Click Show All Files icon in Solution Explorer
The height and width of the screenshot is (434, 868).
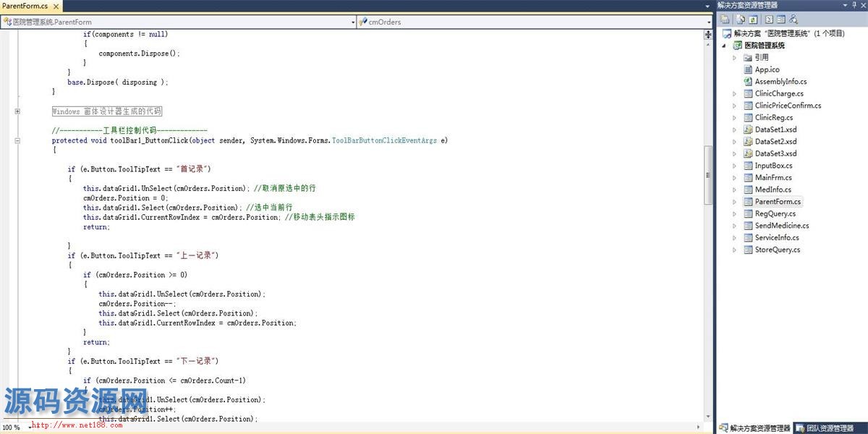point(741,20)
